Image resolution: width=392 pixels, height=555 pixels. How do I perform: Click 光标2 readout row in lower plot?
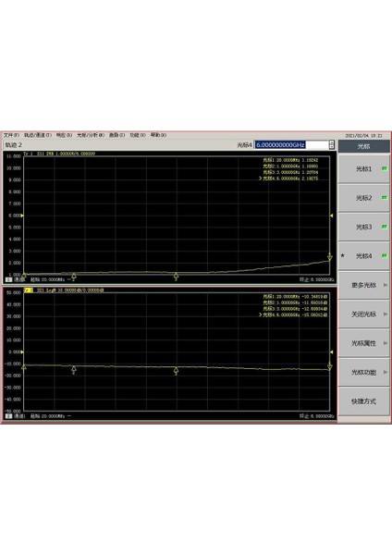pyautogui.click(x=295, y=302)
